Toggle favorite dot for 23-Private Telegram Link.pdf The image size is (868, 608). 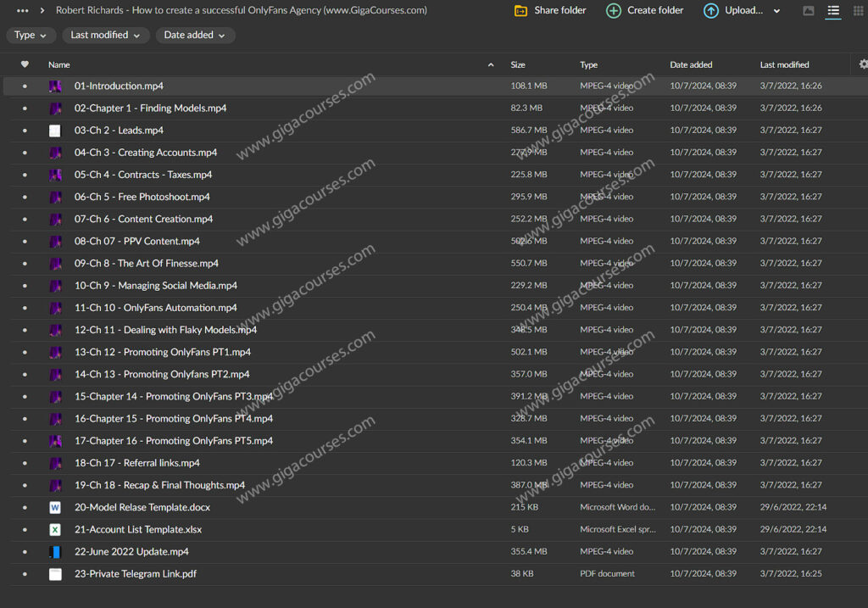point(25,574)
